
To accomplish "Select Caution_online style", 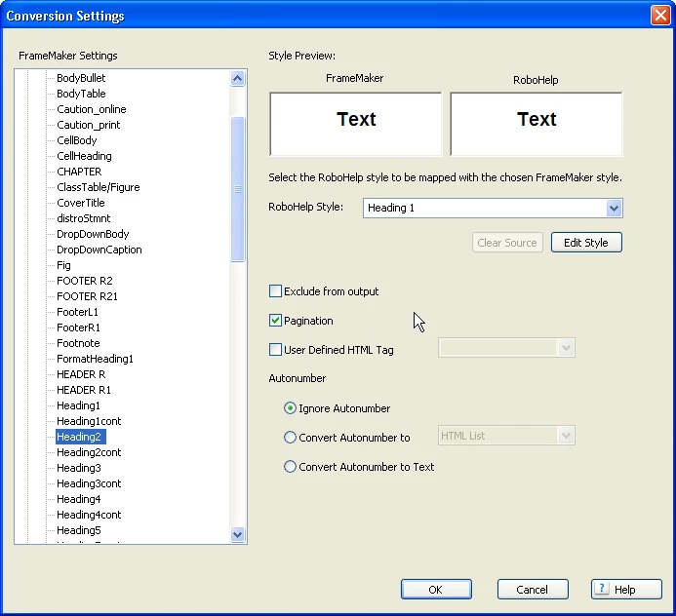I will pyautogui.click(x=92, y=109).
